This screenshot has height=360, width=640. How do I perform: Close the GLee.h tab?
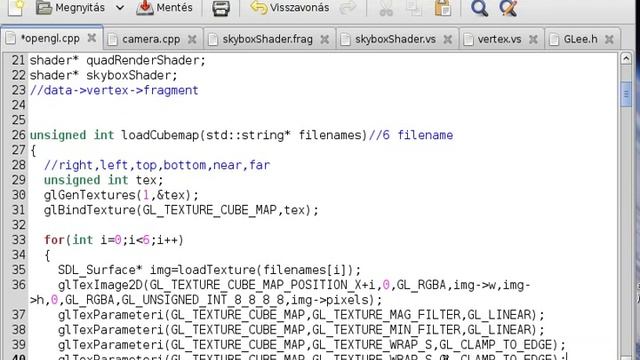pyautogui.click(x=609, y=40)
